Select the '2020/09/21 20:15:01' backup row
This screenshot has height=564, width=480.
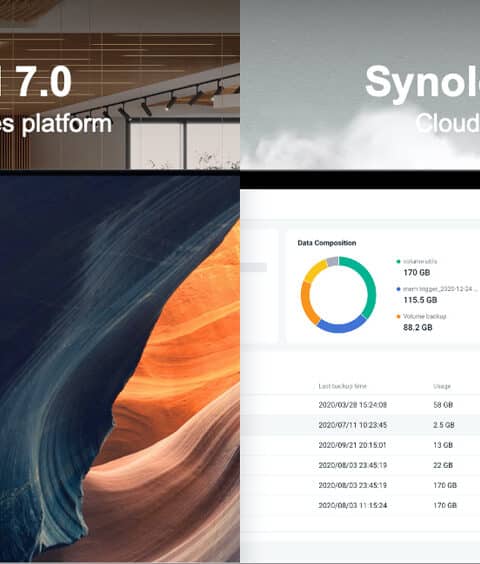360,445
